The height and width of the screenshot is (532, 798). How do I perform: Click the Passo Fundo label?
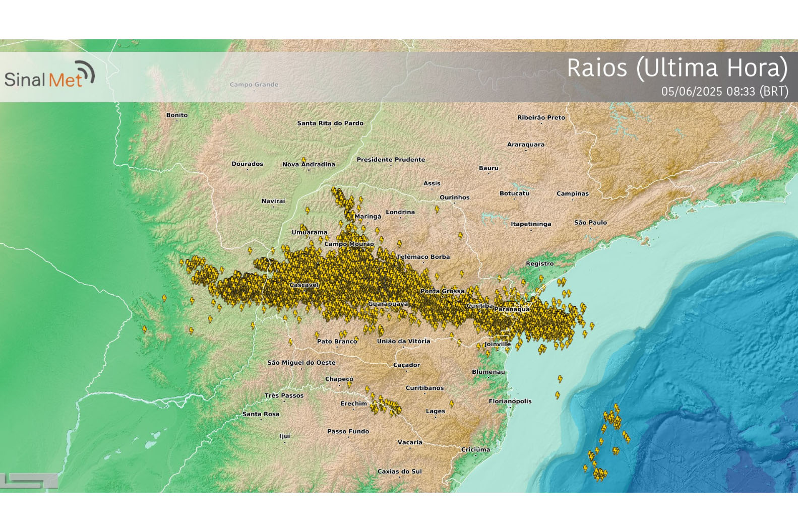pos(348,432)
